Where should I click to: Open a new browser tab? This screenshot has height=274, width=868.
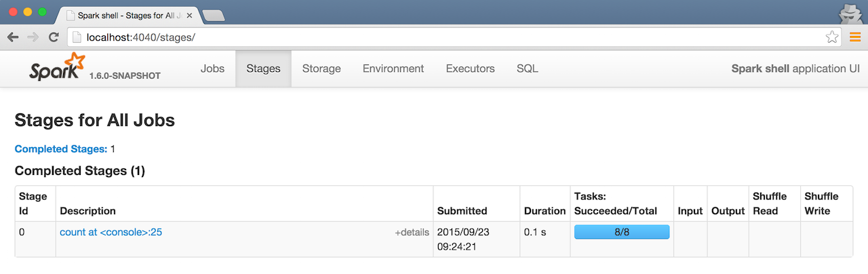coord(213,15)
